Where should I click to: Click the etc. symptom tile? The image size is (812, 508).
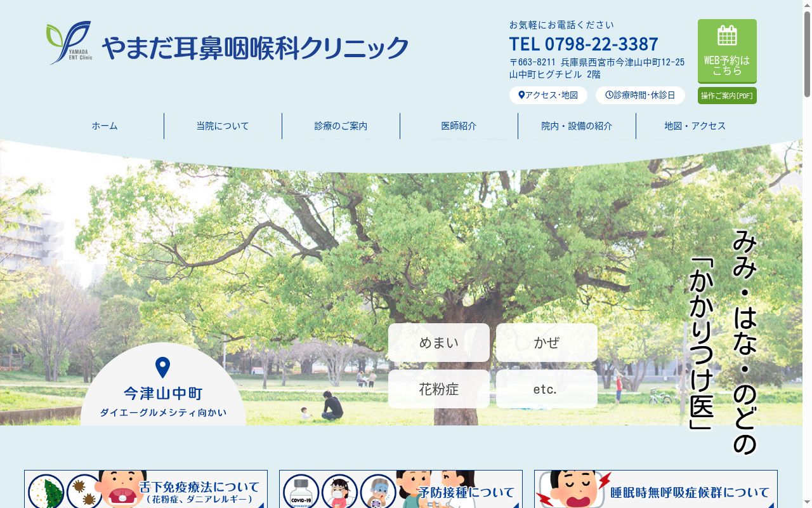pos(547,389)
